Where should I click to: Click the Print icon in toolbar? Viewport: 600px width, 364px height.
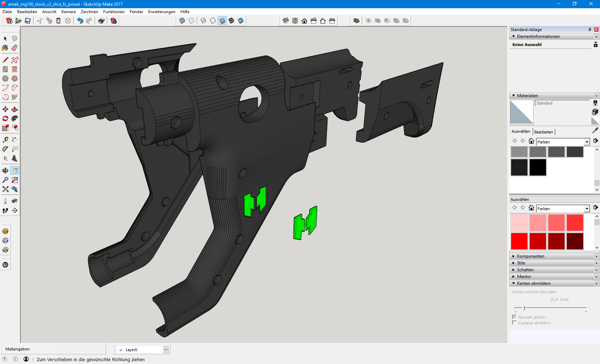[x=101, y=21]
